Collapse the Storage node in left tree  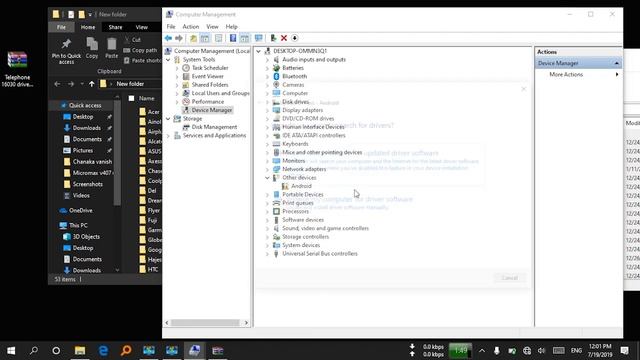[168, 118]
